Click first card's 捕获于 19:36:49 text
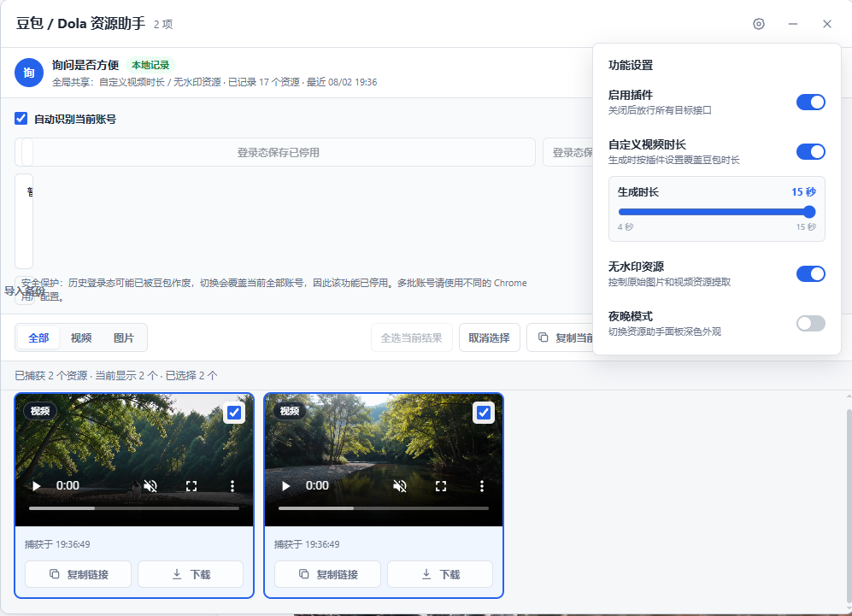This screenshot has height=616, width=852. pyautogui.click(x=57, y=544)
